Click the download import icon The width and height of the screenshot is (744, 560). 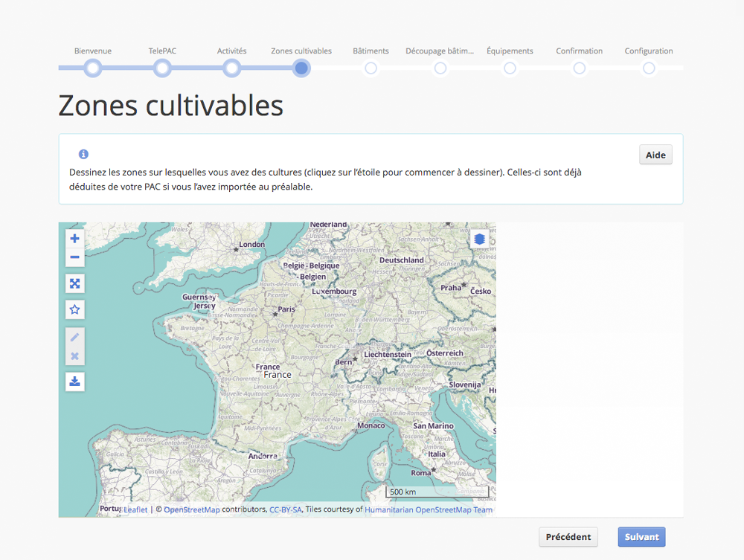74,382
